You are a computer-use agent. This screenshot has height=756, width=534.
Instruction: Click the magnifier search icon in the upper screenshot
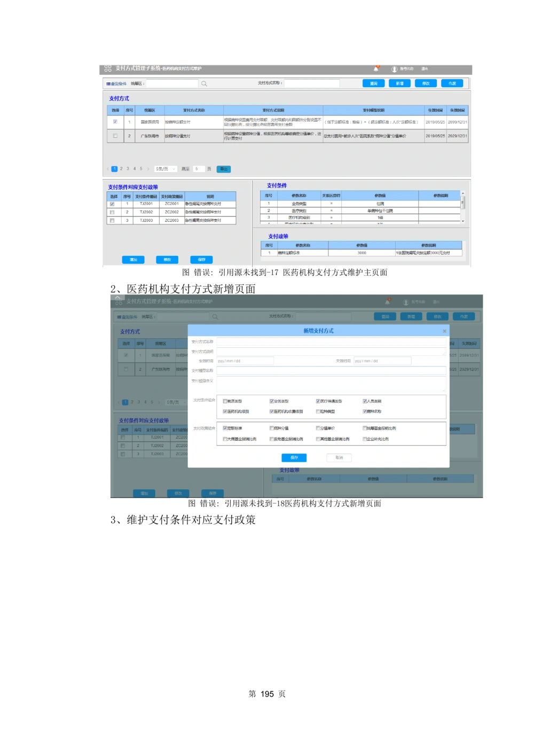click(x=204, y=84)
